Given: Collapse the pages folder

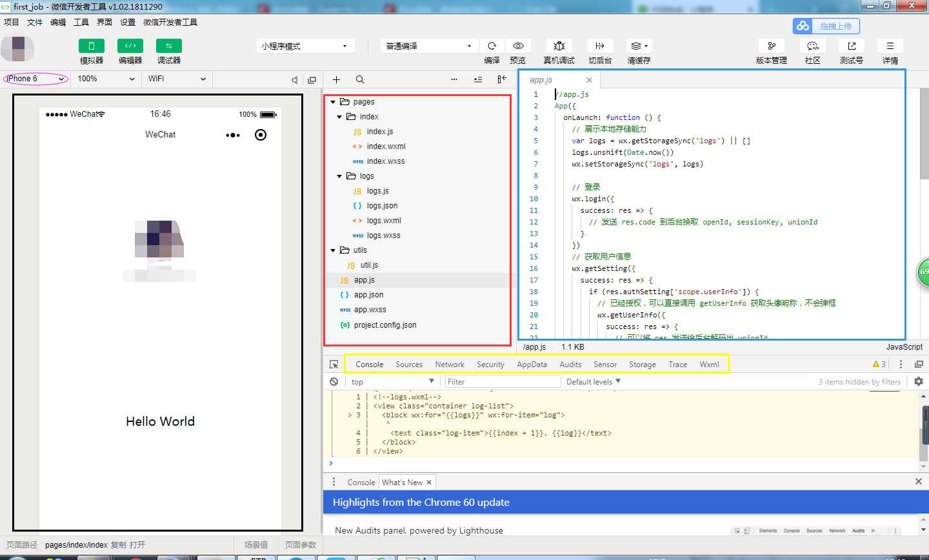Looking at the screenshot, I should coord(333,102).
